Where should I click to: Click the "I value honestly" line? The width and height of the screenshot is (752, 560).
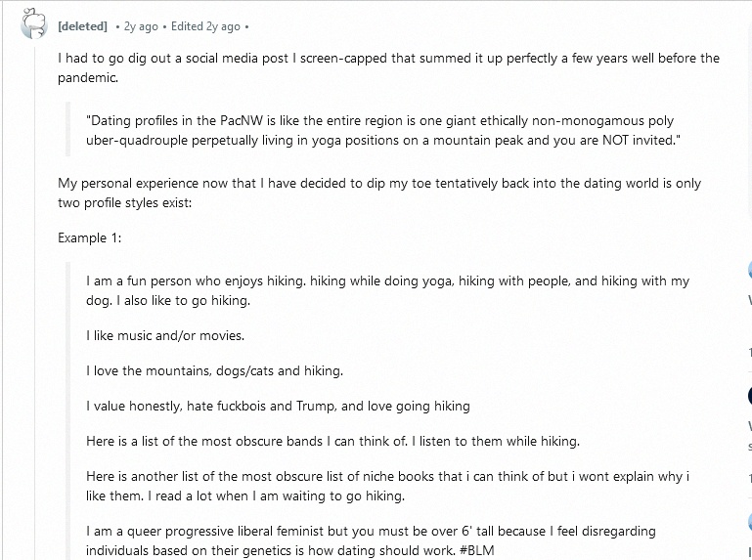tap(278, 406)
